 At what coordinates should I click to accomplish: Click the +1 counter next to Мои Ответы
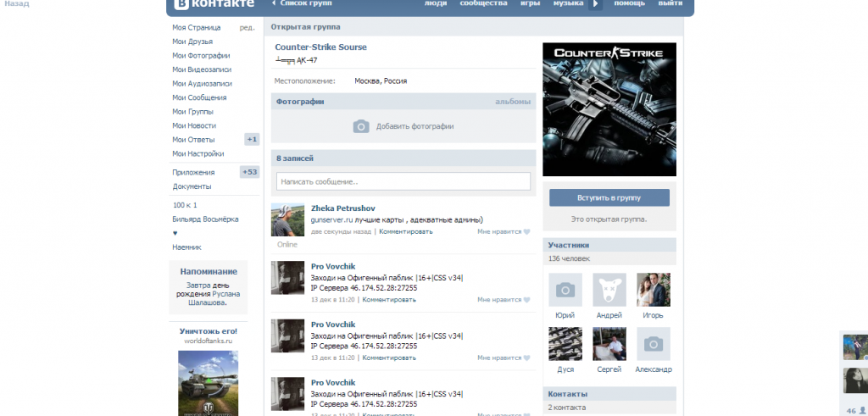(x=252, y=139)
